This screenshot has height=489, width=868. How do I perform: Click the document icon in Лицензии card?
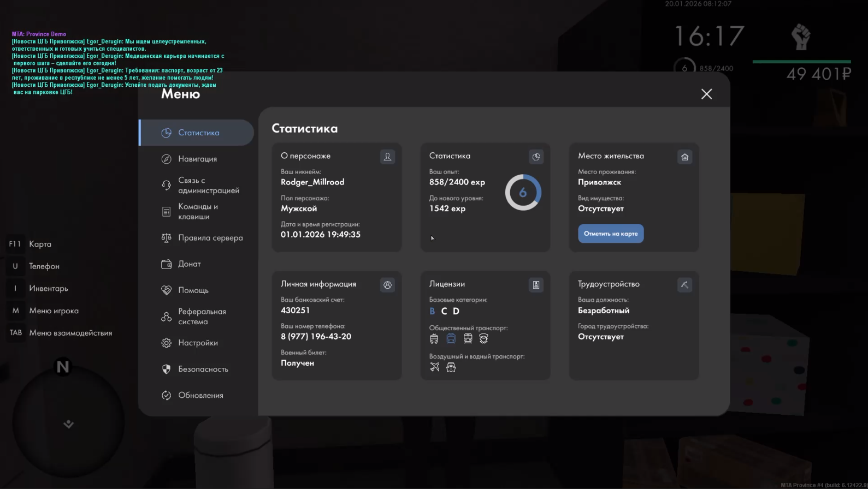click(536, 285)
